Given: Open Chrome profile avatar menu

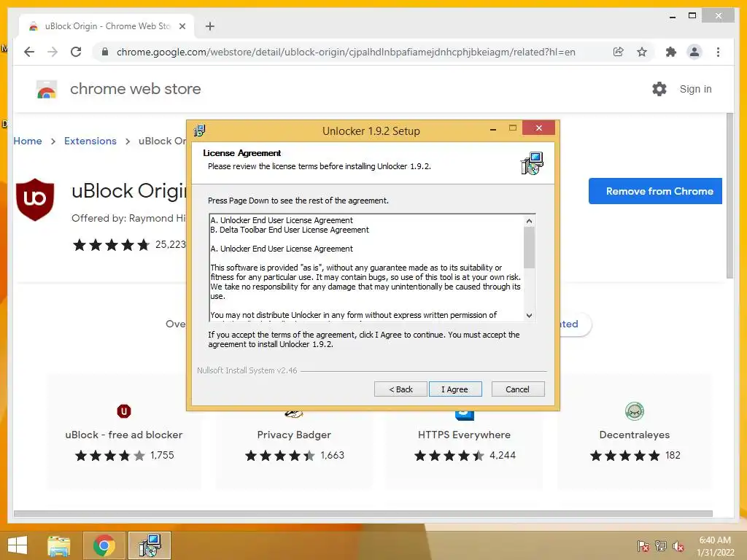Looking at the screenshot, I should tap(694, 52).
